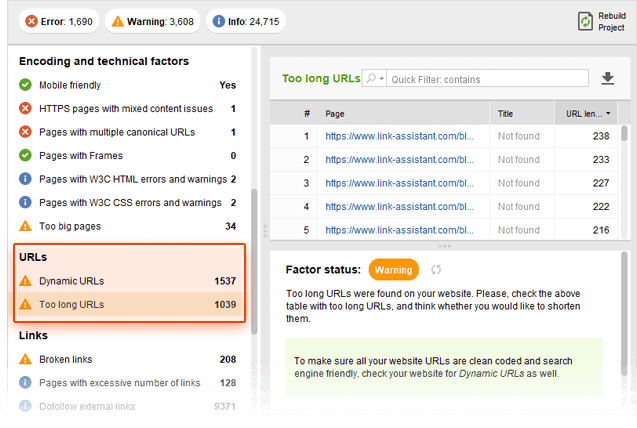Click the orange Warning status badge
The image size is (637, 428).
394,270
